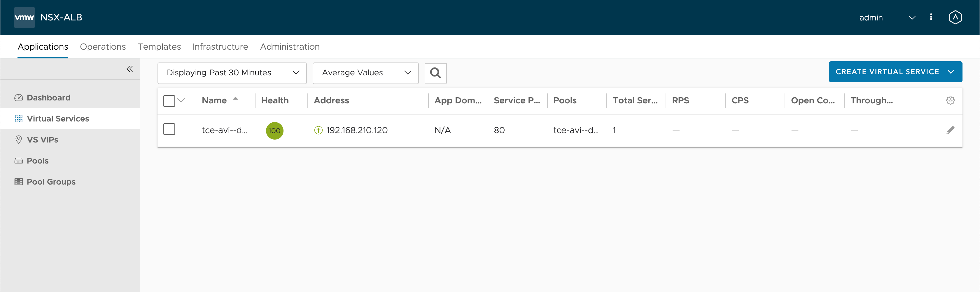Click the Pools column header
This screenshot has height=292, width=980.
pyautogui.click(x=565, y=100)
